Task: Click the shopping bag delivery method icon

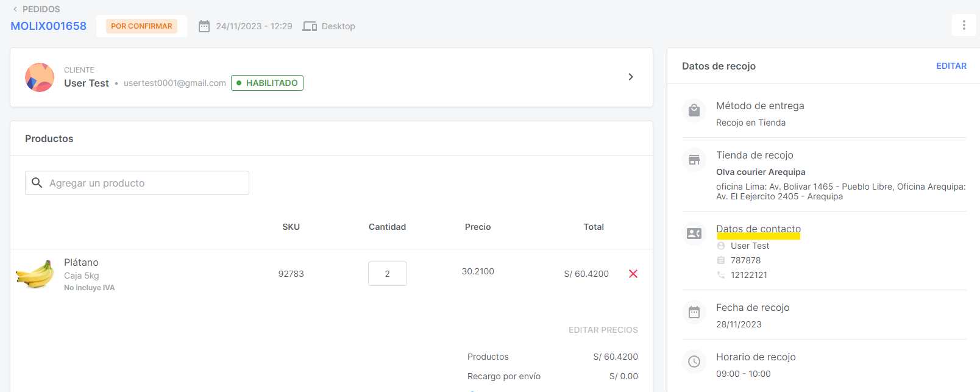Action: click(x=694, y=110)
